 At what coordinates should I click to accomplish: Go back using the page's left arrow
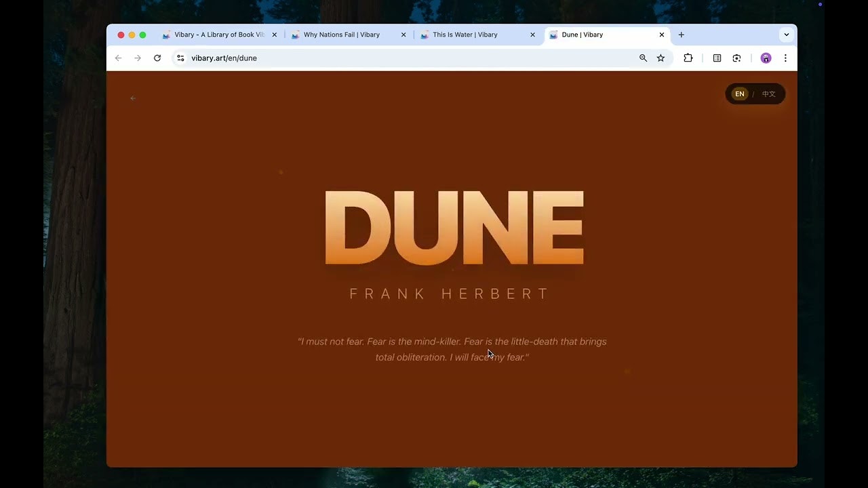(x=133, y=98)
